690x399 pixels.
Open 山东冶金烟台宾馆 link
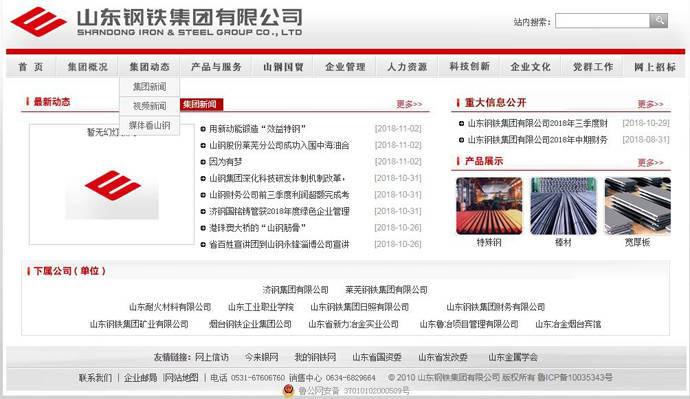pos(568,324)
